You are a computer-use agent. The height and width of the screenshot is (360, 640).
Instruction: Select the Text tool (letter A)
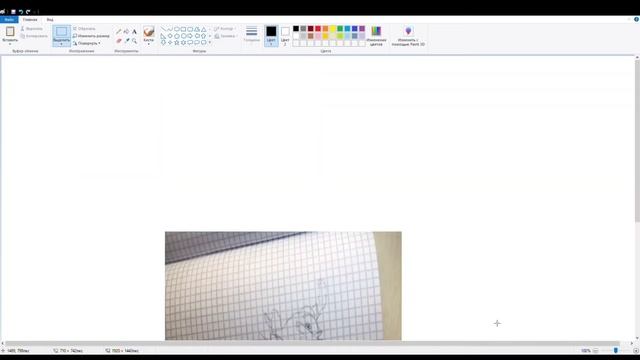(x=134, y=31)
